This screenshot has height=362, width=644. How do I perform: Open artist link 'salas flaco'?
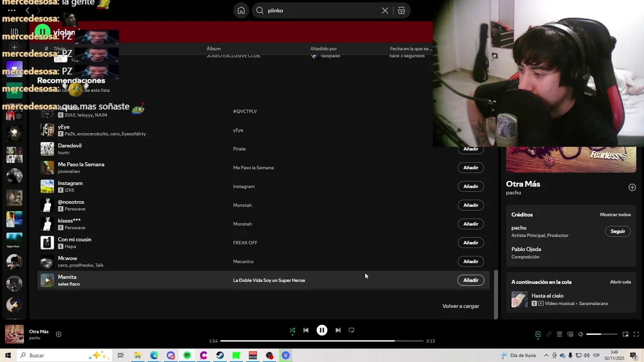pos(69,284)
